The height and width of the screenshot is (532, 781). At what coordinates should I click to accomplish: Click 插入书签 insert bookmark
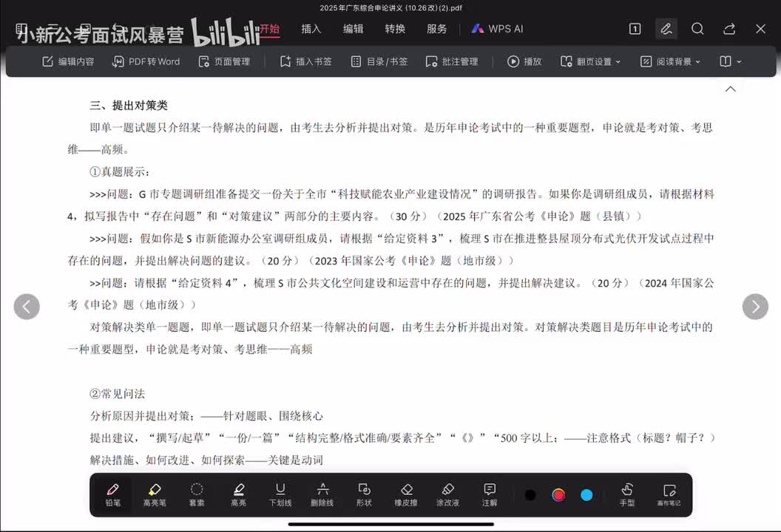pyautogui.click(x=306, y=62)
